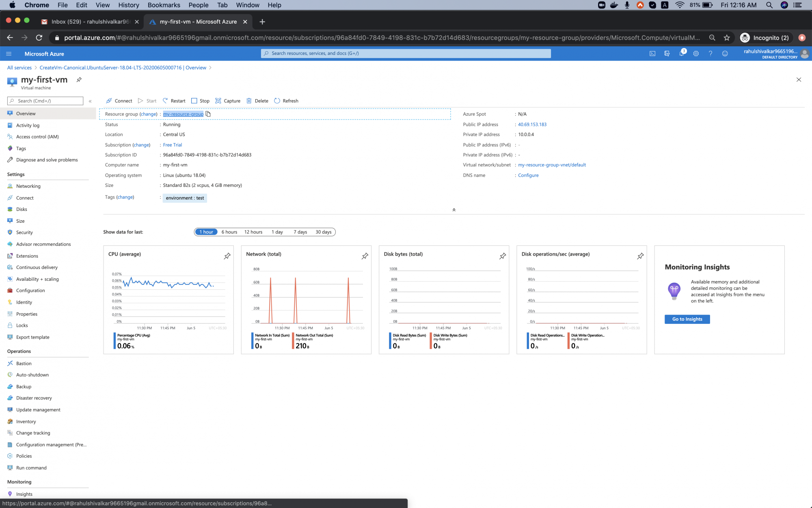The height and width of the screenshot is (508, 812).
Task: Open Networking settings in sidebar
Action: click(28, 186)
